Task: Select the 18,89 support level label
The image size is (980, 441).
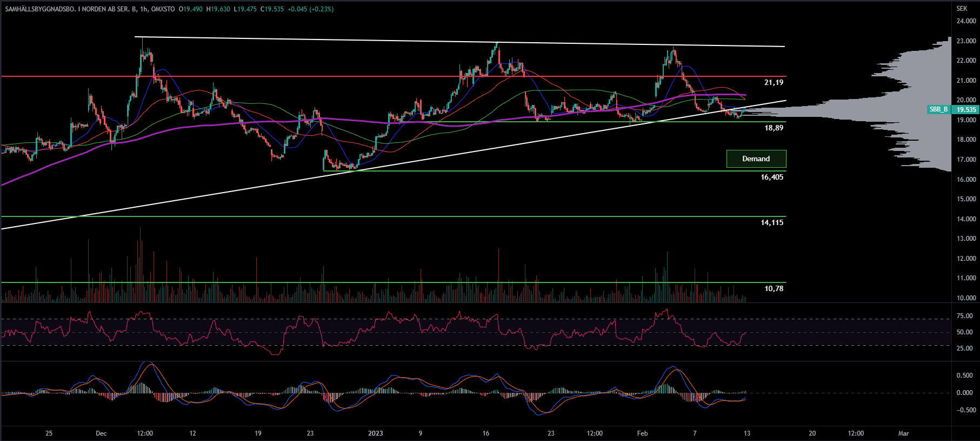Action: coord(774,128)
